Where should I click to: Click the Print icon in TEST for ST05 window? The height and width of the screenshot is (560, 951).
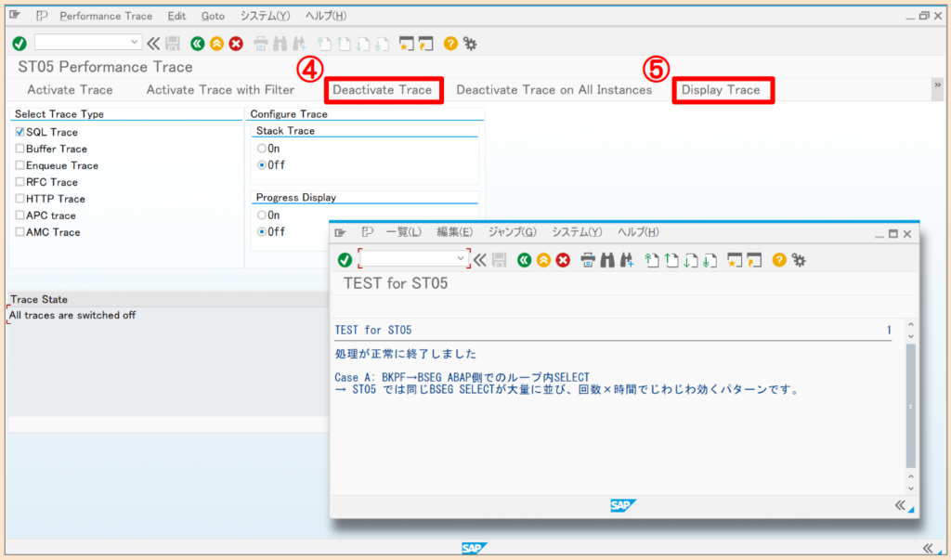(588, 261)
